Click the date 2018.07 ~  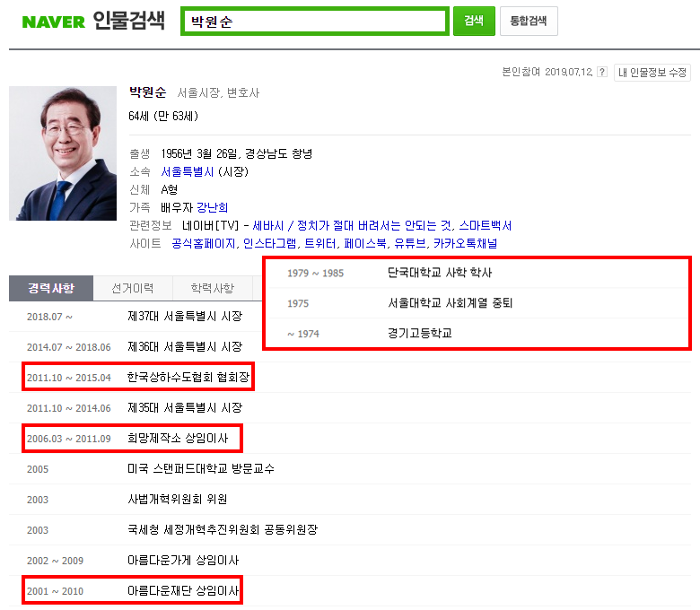coord(49,317)
